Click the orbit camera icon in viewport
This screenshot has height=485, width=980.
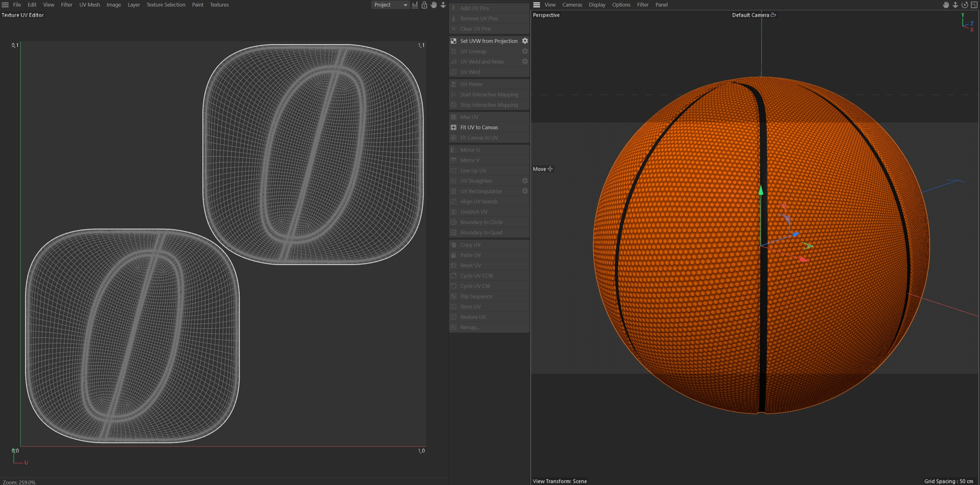coord(964,5)
